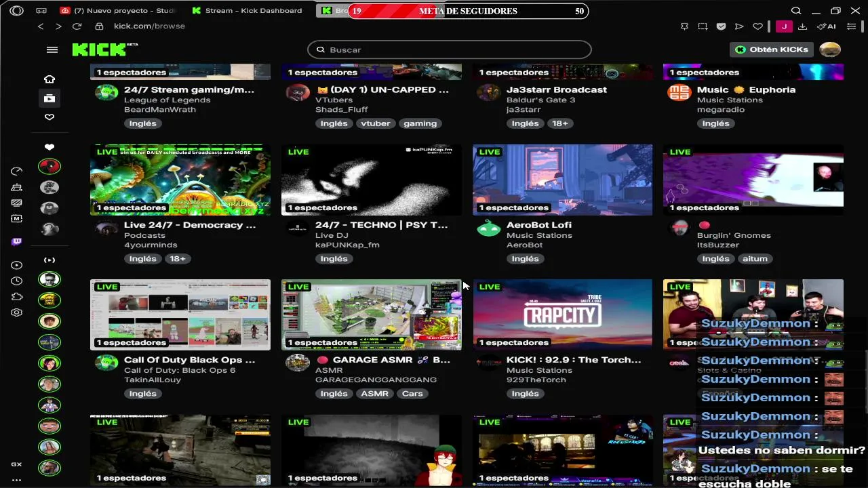Viewport: 868px width, 488px height.
Task: Switch to Stream - Kick Dashboard tab
Action: [248, 11]
